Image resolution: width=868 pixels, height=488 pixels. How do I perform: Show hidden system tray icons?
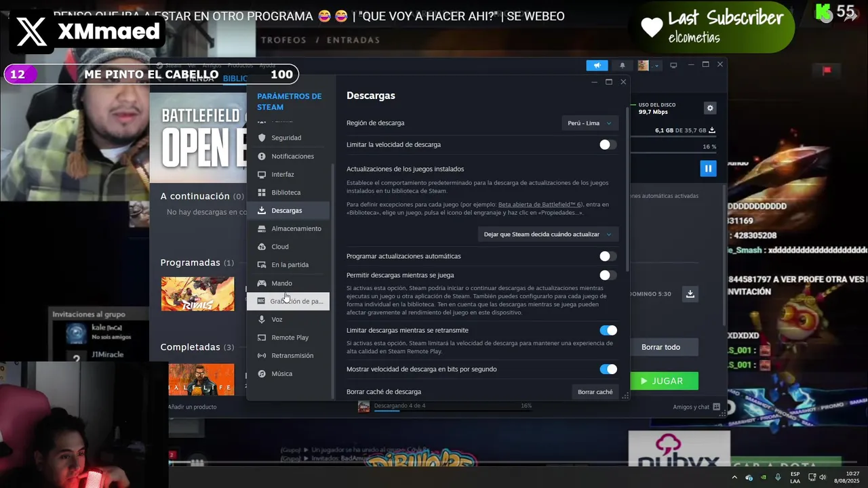[x=734, y=477]
